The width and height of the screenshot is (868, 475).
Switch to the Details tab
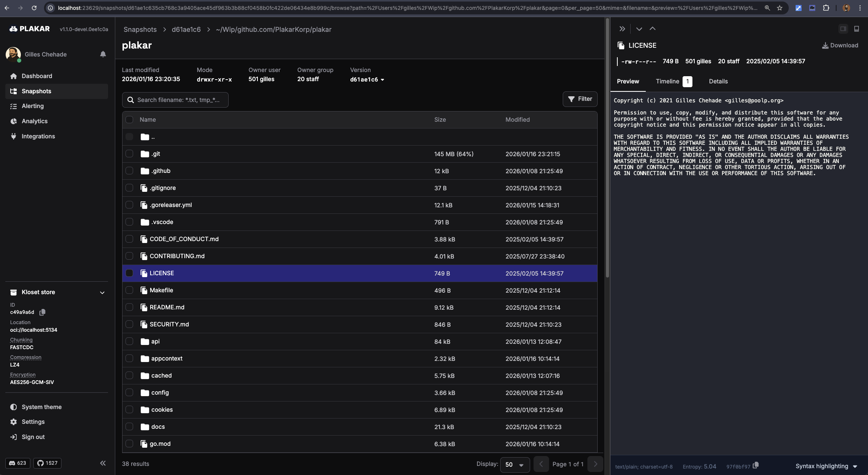[718, 82]
